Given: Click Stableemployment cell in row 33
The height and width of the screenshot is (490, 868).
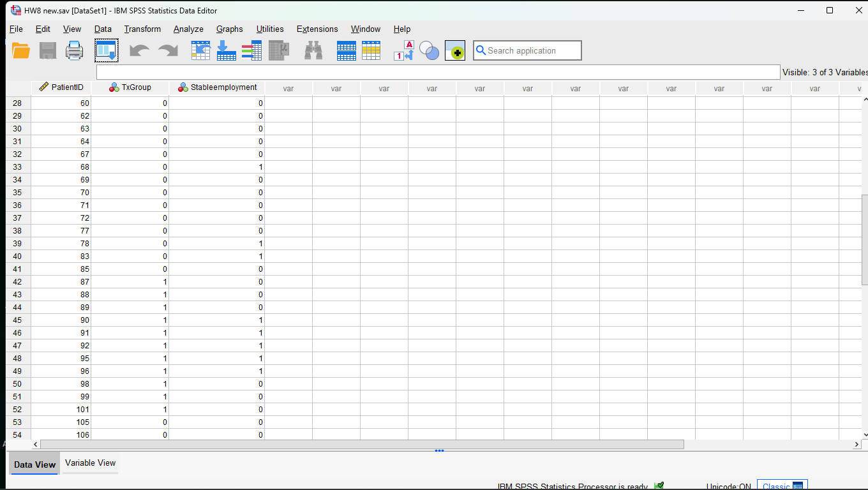Looking at the screenshot, I should 217,167.
